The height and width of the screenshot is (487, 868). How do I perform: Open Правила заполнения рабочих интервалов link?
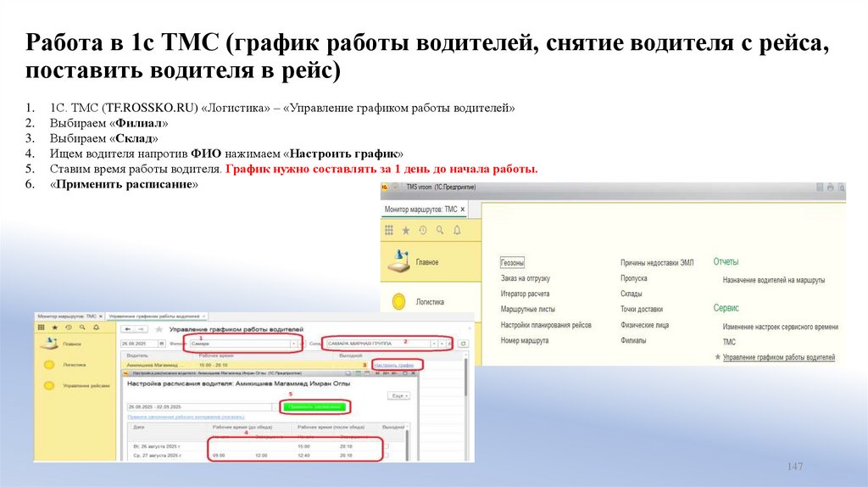pos(186,417)
